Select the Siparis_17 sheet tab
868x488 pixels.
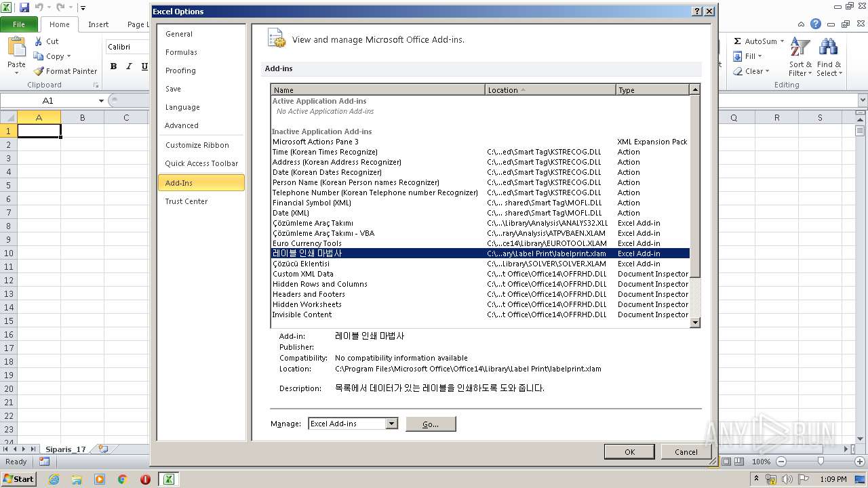point(66,449)
